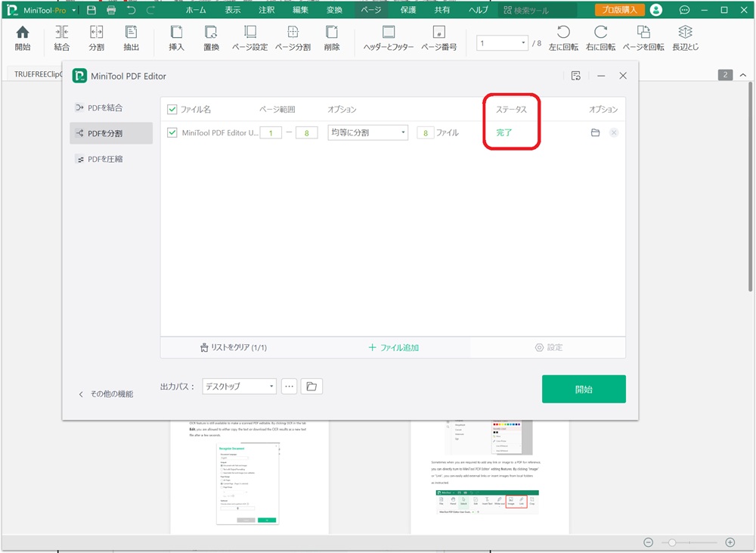Expand the MiniTool-Pro app menu arrow
Image resolution: width=756 pixels, height=553 pixels.
pos(74,10)
